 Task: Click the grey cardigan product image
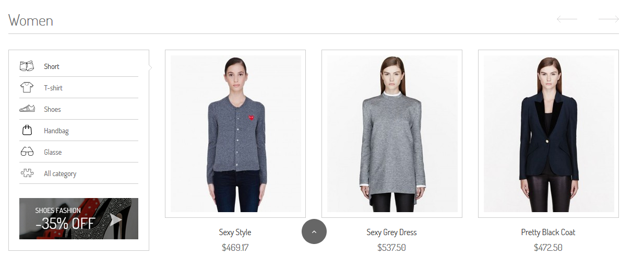236,134
